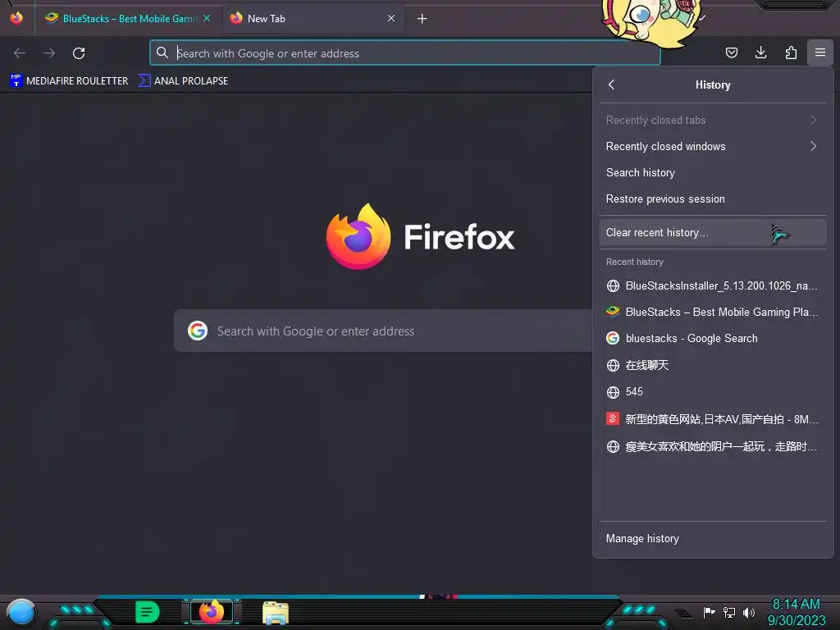Click the browser back arrow
This screenshot has width=840, height=630.
(x=20, y=53)
